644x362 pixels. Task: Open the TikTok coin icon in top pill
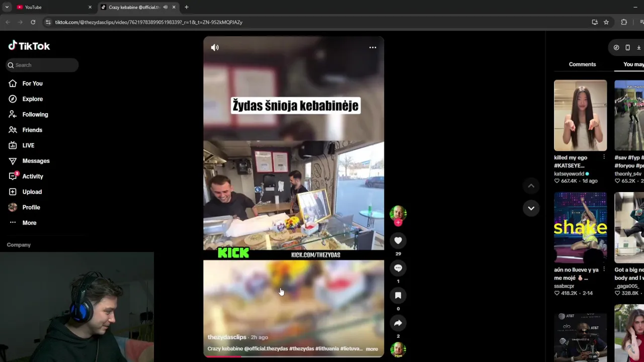[616, 48]
